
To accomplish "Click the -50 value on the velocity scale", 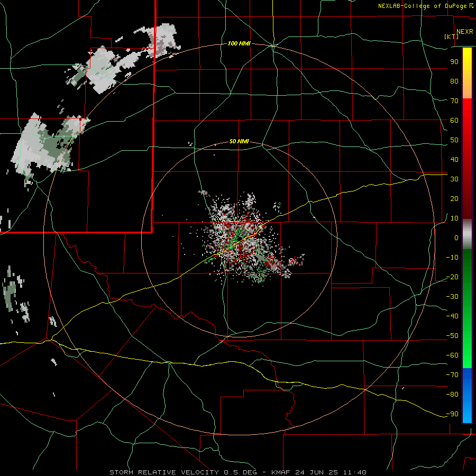I will pyautogui.click(x=452, y=336).
